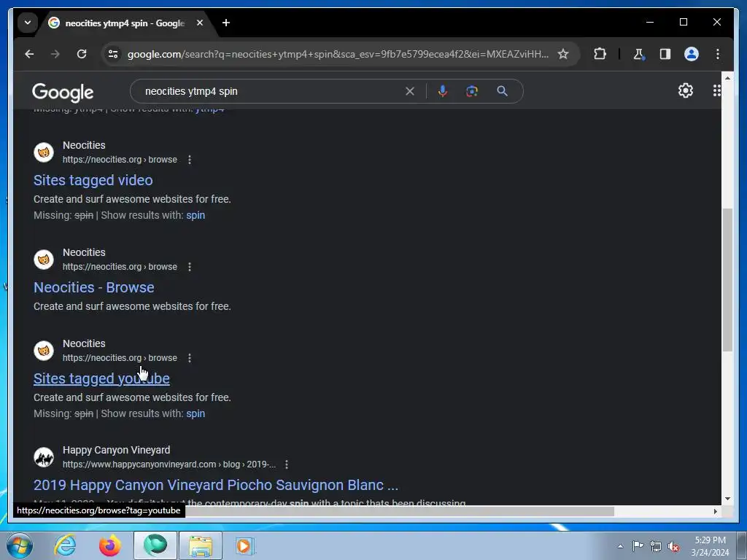
Task: Close the neocities ytmp4 spin tab
Action: pos(200,23)
